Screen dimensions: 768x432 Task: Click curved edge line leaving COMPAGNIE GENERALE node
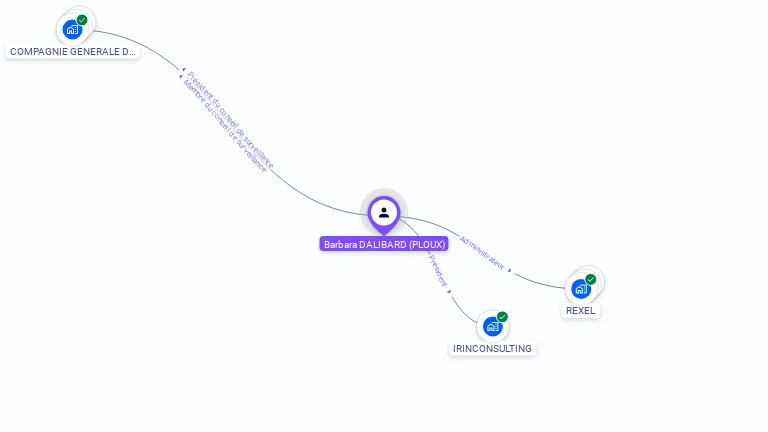coord(137,45)
